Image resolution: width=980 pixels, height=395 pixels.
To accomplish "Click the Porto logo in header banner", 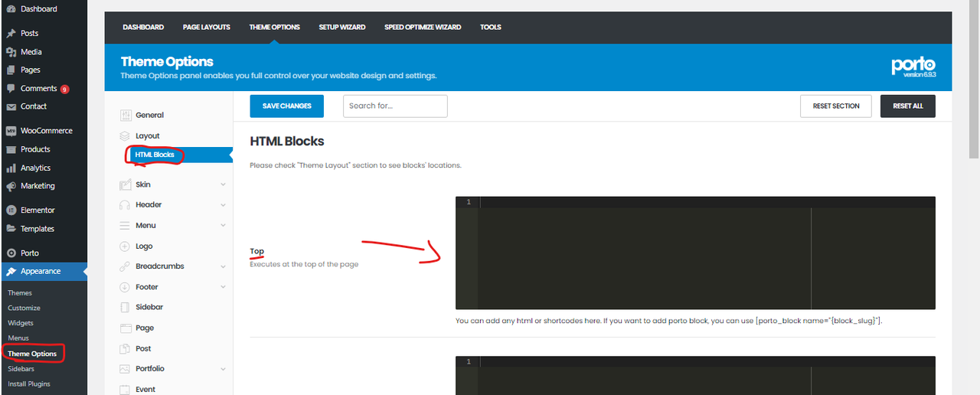I will [x=913, y=67].
